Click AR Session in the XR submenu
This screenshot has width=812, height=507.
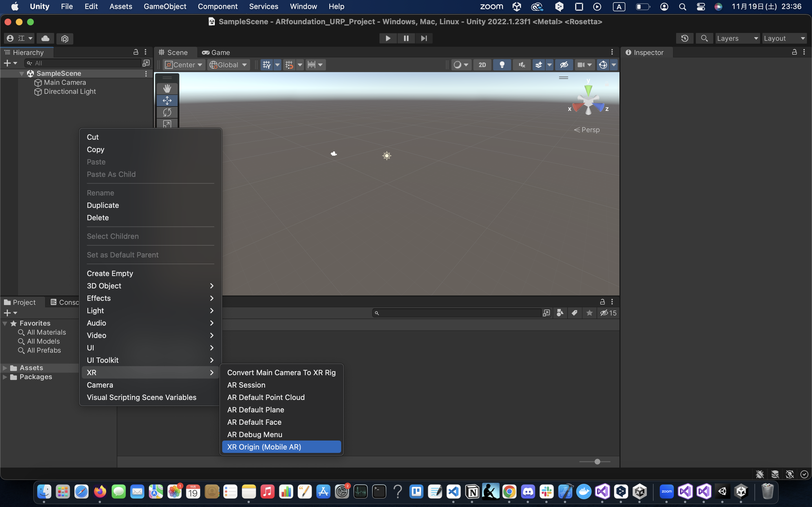pyautogui.click(x=246, y=385)
